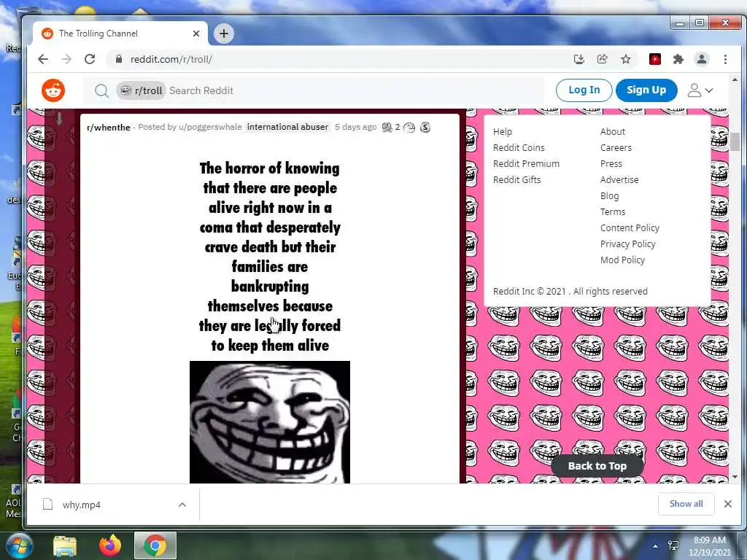Click the second award icon on the post

pos(409,127)
